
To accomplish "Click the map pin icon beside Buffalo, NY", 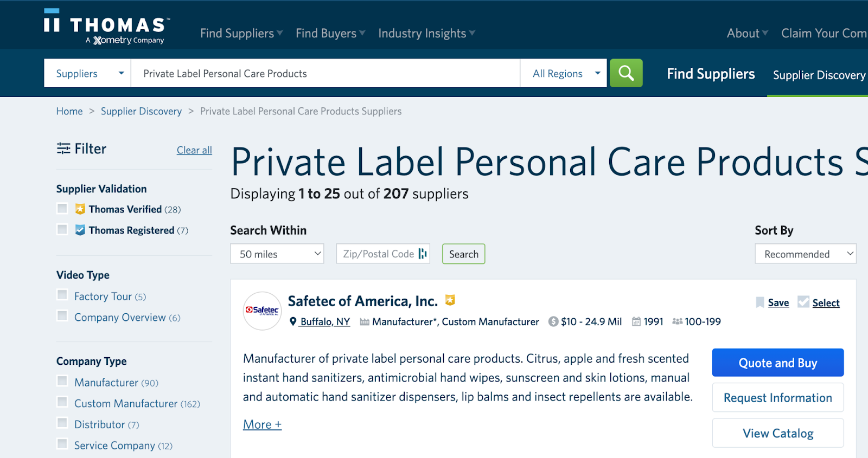I will [x=293, y=321].
